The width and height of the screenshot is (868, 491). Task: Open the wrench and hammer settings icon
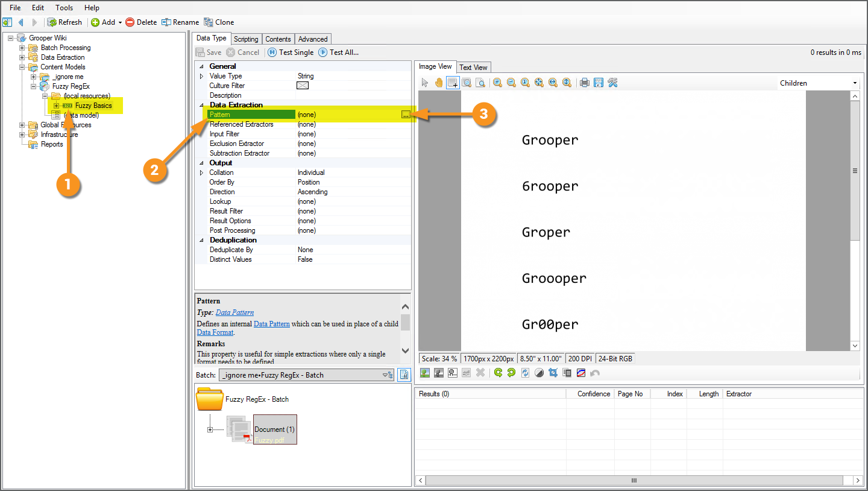[613, 83]
